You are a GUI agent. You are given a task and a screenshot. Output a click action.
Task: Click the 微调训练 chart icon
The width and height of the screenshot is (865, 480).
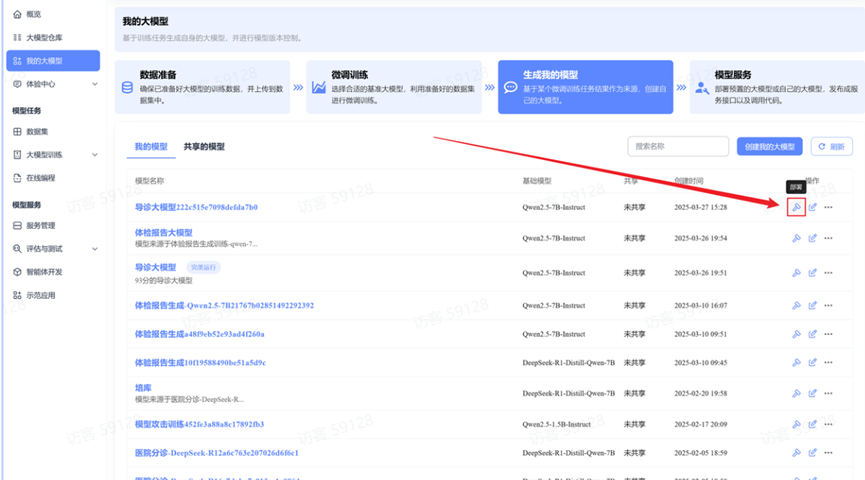click(319, 87)
